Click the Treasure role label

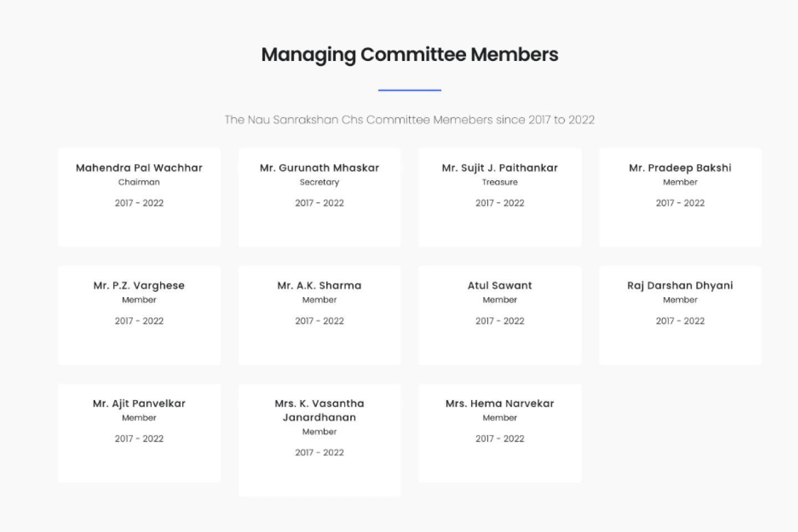500,182
